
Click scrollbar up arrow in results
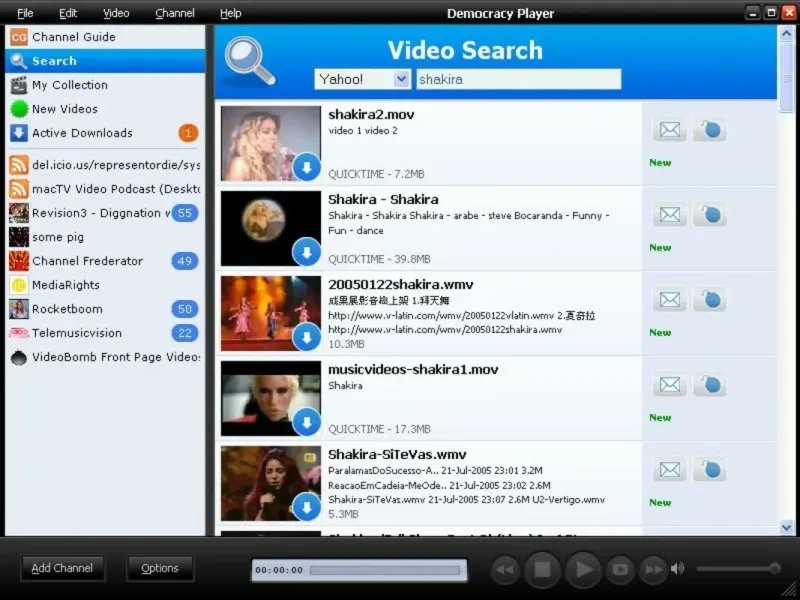click(x=786, y=34)
